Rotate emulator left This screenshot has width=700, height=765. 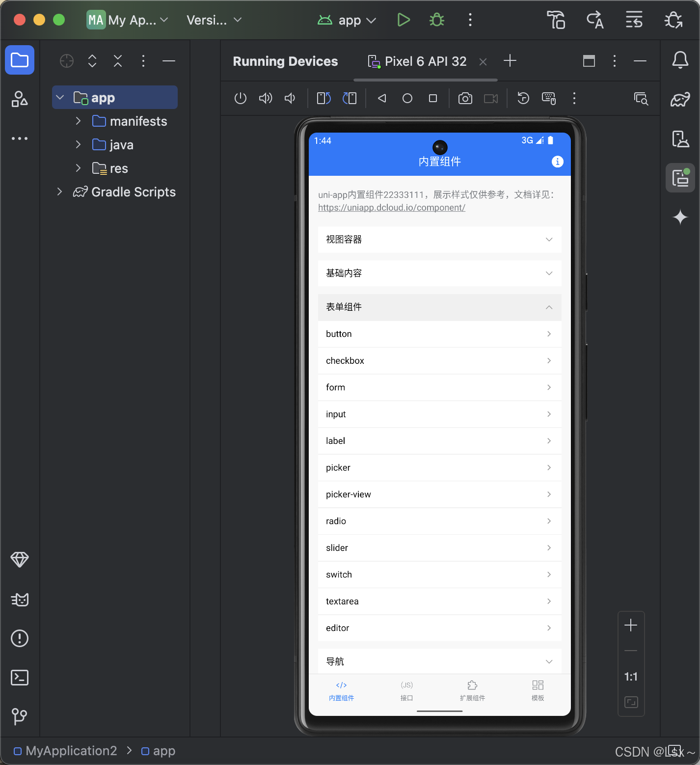pyautogui.click(x=324, y=99)
